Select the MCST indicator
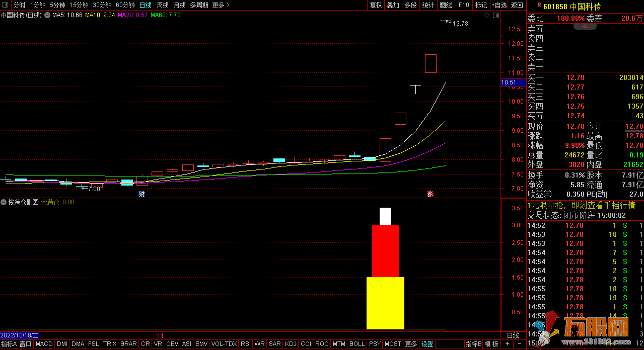This screenshot has width=644, height=350. pos(393,344)
